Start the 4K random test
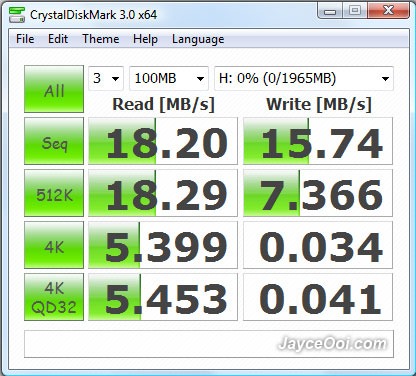 54,245
